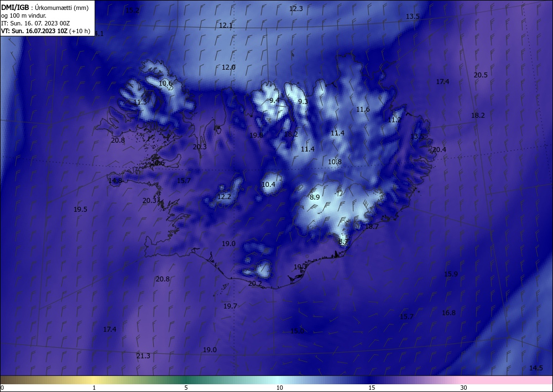Click the 20.5 value on the map
The width and height of the screenshot is (553, 392).
481,75
